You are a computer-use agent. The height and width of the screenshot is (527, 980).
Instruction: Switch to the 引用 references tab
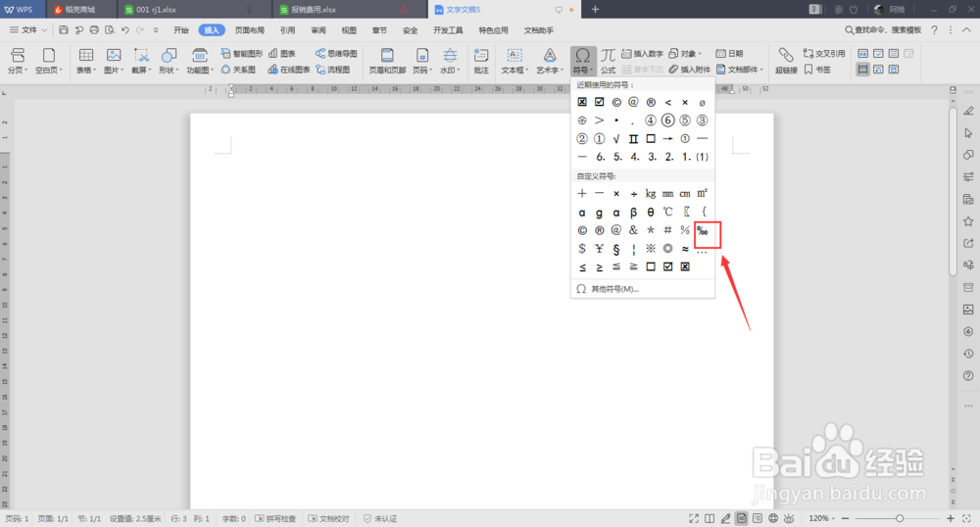287,30
